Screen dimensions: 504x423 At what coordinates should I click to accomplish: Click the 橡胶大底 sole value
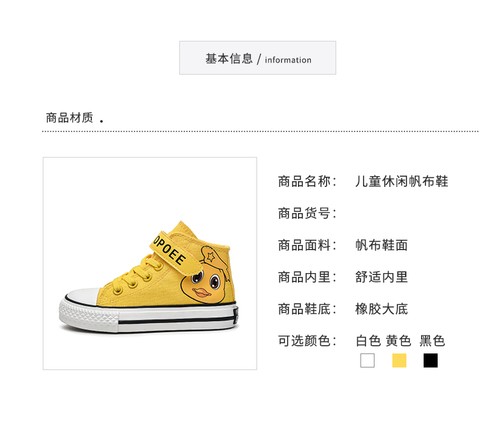(382, 309)
